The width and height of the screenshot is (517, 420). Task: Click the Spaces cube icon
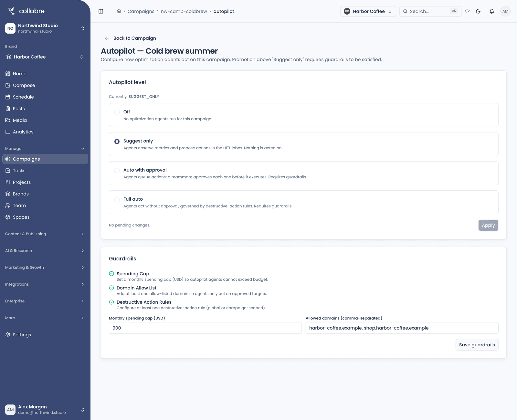(8, 217)
